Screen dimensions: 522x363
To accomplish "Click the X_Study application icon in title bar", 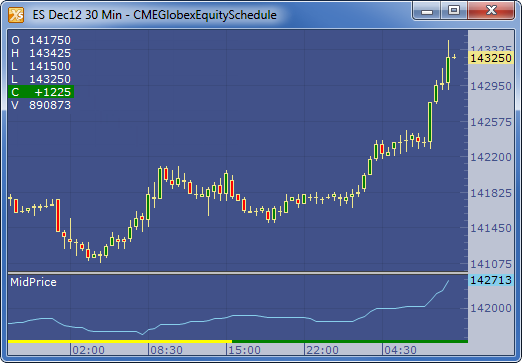I will (x=16, y=15).
